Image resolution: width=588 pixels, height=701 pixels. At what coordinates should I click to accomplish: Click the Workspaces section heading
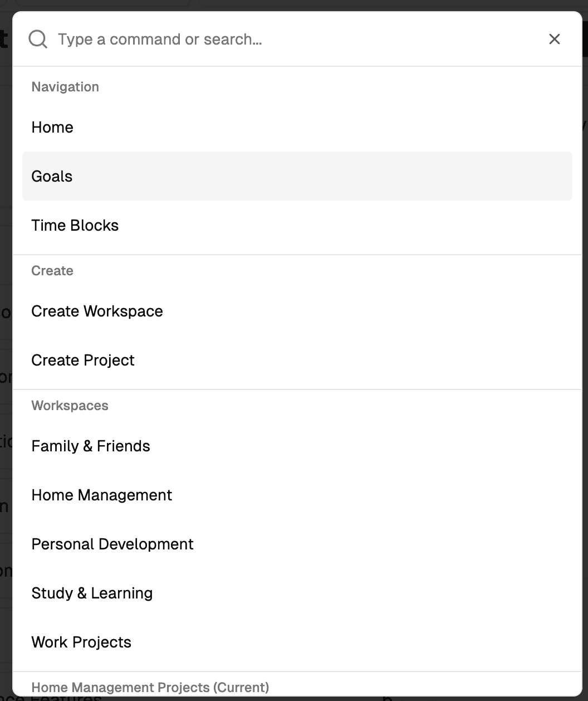pos(70,406)
